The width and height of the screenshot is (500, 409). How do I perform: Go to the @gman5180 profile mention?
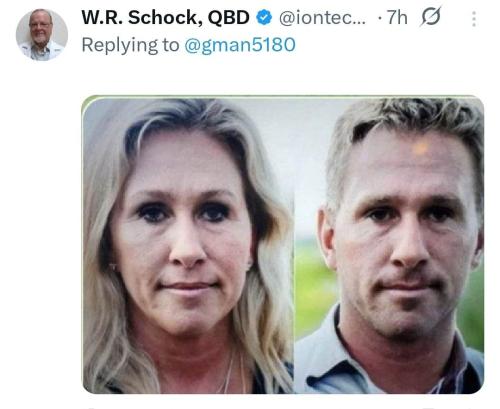[240, 45]
